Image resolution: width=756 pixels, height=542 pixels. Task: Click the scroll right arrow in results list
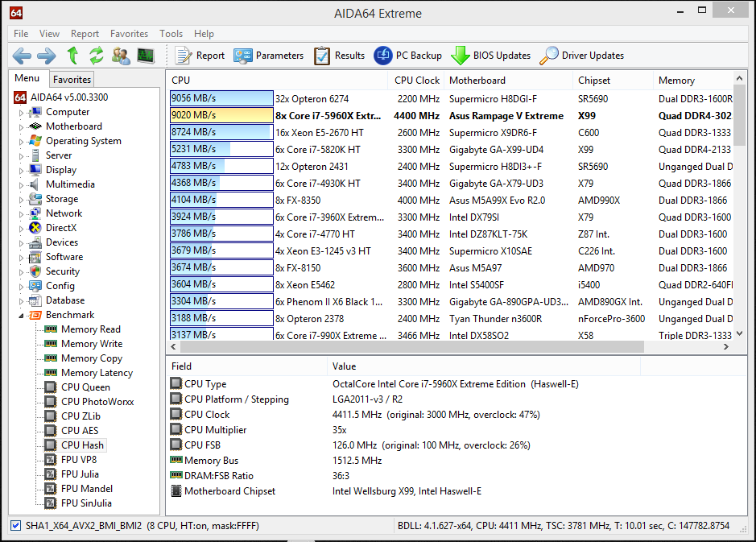click(726, 347)
